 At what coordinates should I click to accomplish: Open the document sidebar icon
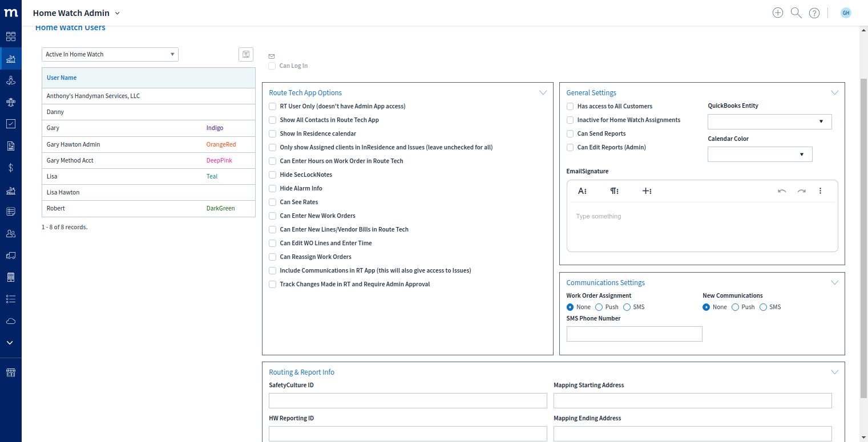[11, 146]
